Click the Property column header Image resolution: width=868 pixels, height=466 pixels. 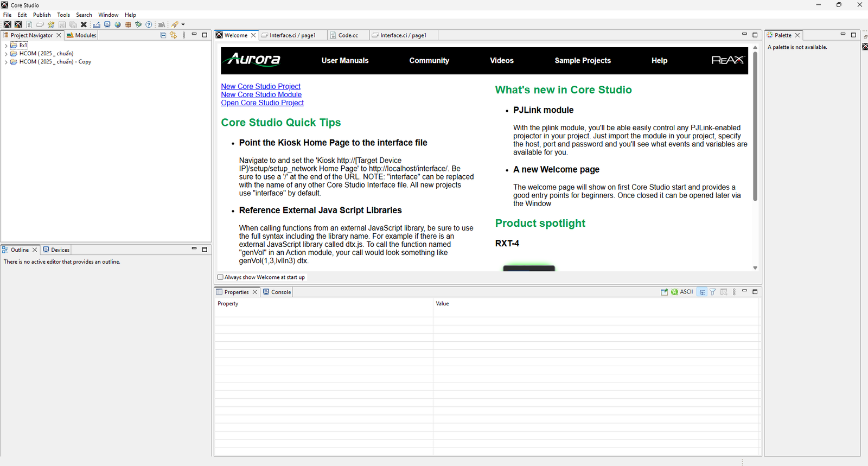[323, 304]
